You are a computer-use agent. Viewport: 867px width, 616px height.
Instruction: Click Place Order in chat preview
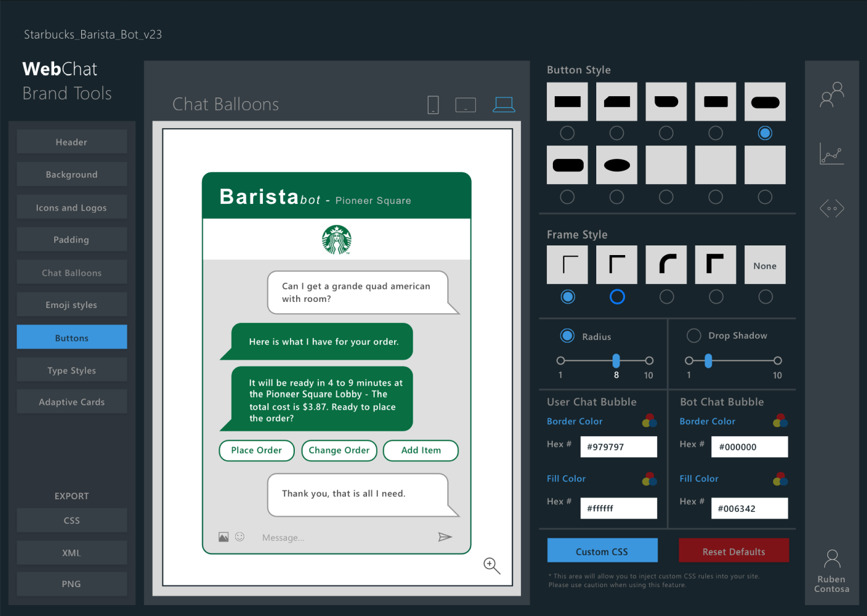coord(257,451)
